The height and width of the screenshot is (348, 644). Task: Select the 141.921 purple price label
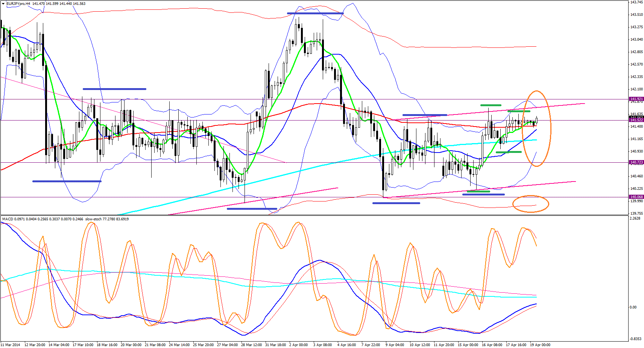pos(636,99)
